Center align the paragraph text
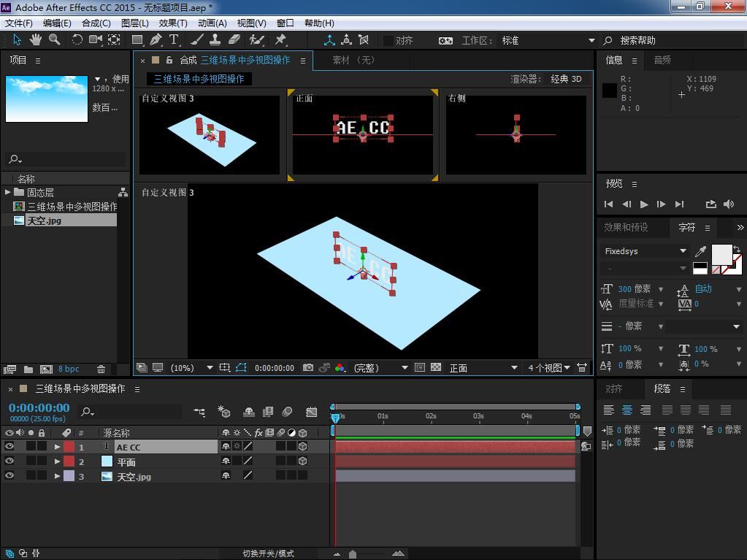Screen dimensions: 747x560 point(627,410)
